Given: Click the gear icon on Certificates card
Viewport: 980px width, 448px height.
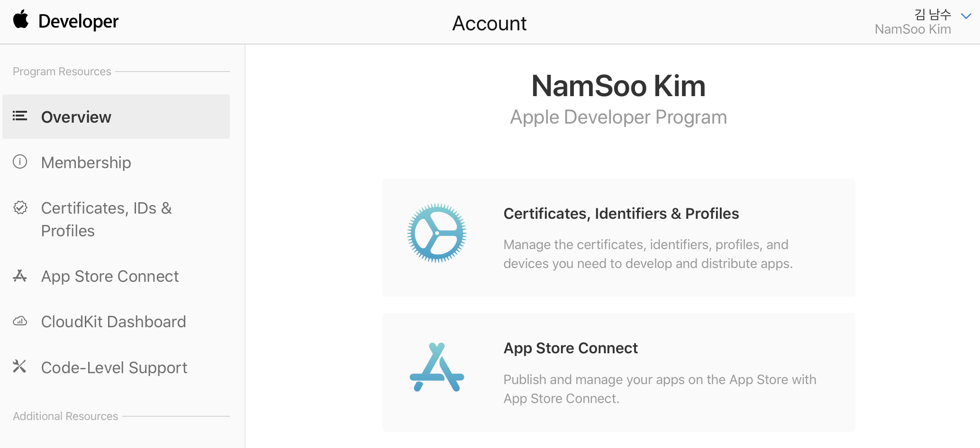Looking at the screenshot, I should point(437,233).
